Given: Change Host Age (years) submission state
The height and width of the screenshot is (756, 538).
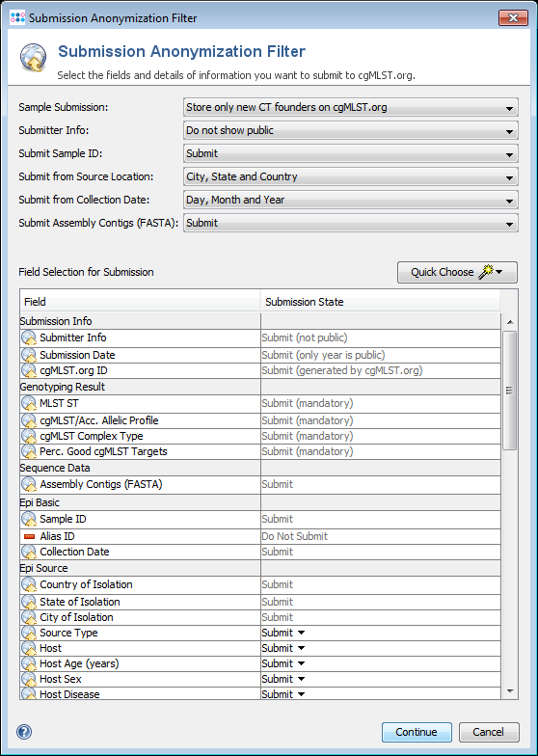Looking at the screenshot, I should point(283,663).
